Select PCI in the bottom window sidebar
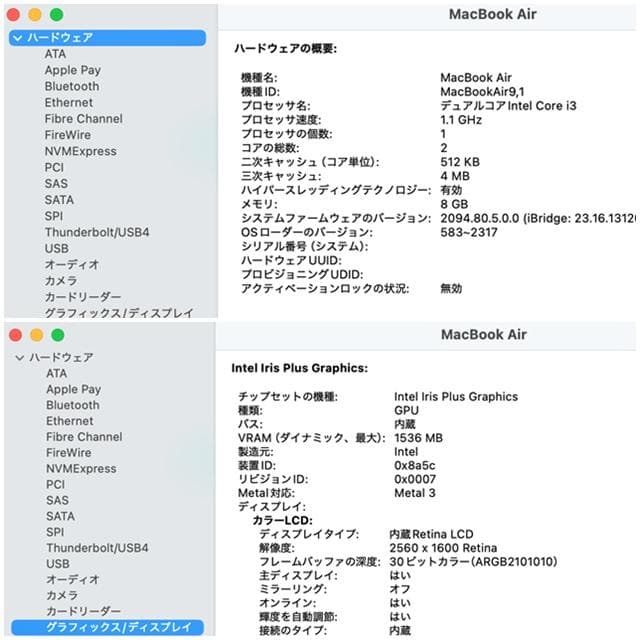This screenshot has width=640, height=640. (x=55, y=485)
